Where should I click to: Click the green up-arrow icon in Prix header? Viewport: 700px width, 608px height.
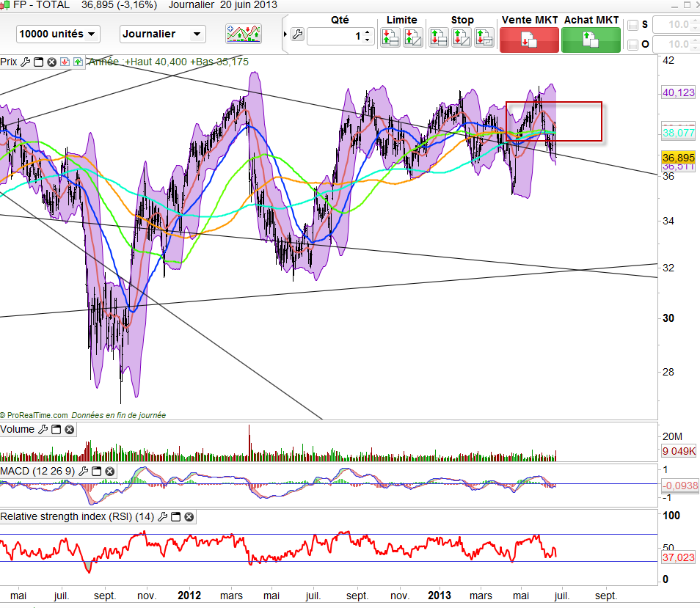[77, 62]
